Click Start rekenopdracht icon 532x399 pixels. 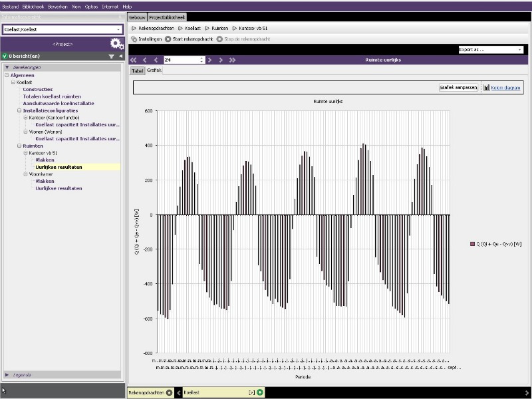tap(168, 39)
